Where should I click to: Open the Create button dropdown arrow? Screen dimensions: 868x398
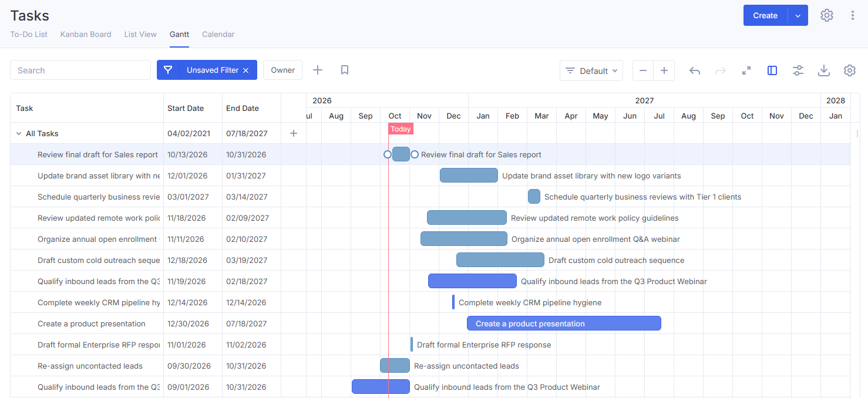coord(798,15)
